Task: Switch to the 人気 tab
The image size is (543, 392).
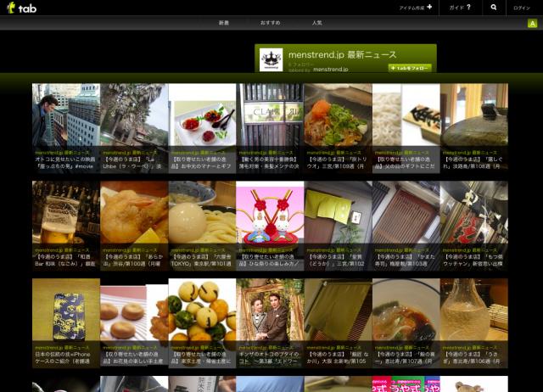Action: [x=316, y=23]
